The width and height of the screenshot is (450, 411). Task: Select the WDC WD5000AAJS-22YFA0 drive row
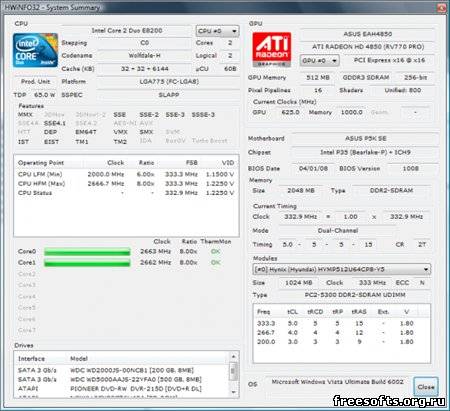coord(122,379)
